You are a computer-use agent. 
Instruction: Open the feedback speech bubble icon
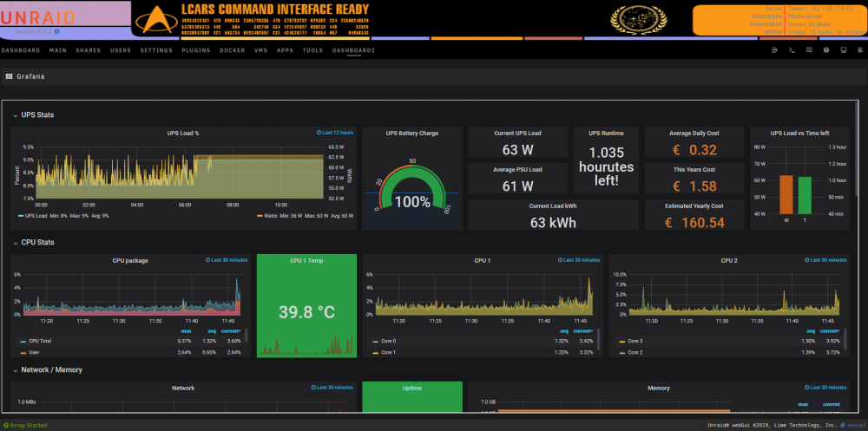(x=809, y=50)
